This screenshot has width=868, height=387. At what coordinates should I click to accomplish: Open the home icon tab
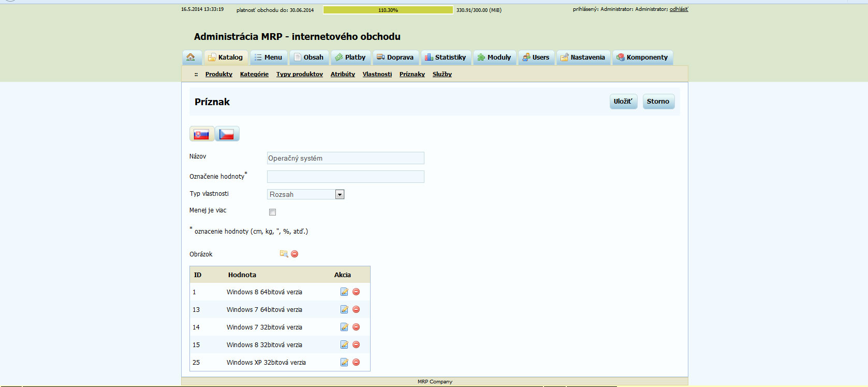(191, 58)
